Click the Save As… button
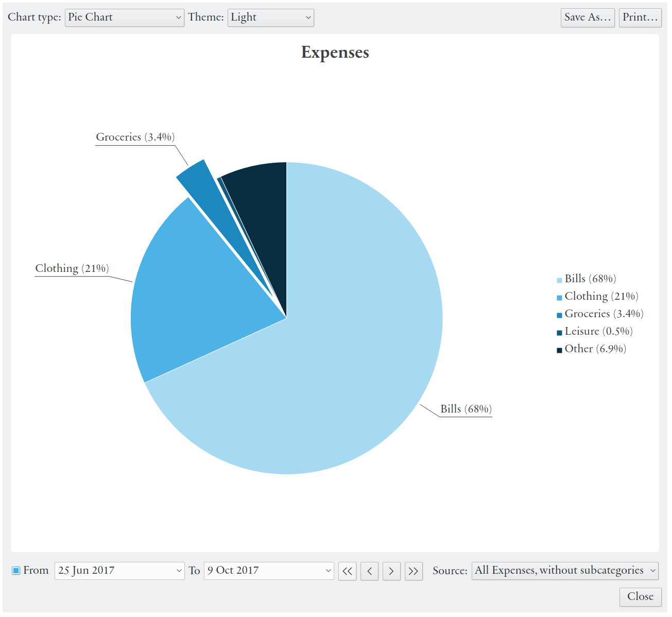Screen dimensions: 672x617 (588, 18)
